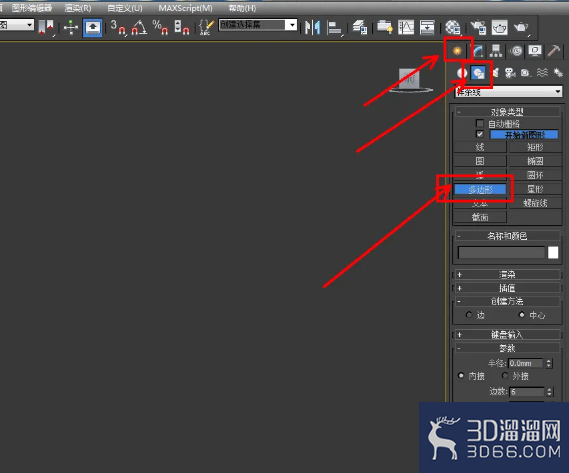This screenshot has width=569, height=473.
Task: Select the Systems category icon
Action: pyautogui.click(x=558, y=73)
